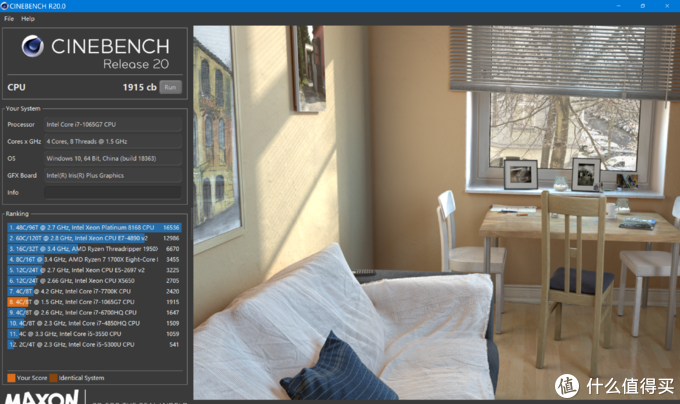Click the orange Your Score legend swatch
680x404 pixels.
pyautogui.click(x=10, y=378)
